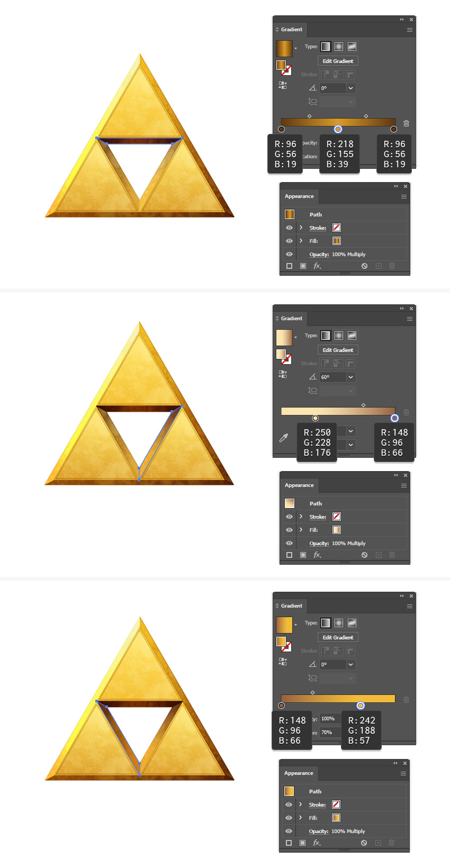Delete stop using active trash icon beside three-stop gradient

[406, 123]
